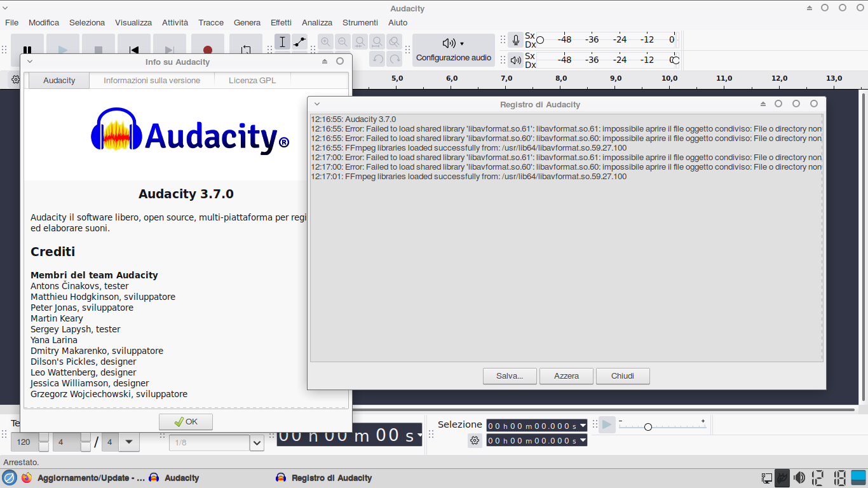Screen dimensions: 868x488
Task: Open the Registro di Audacity window menu chevron
Action: coord(317,104)
